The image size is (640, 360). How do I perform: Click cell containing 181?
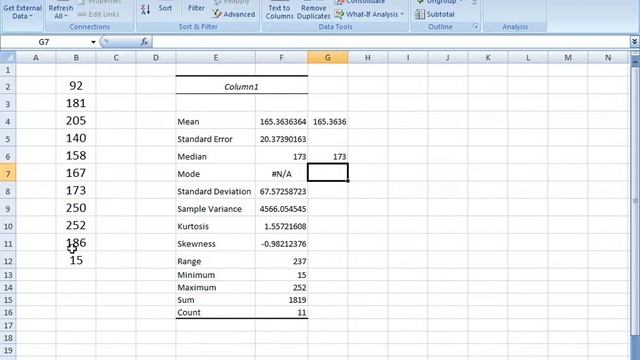[76, 103]
